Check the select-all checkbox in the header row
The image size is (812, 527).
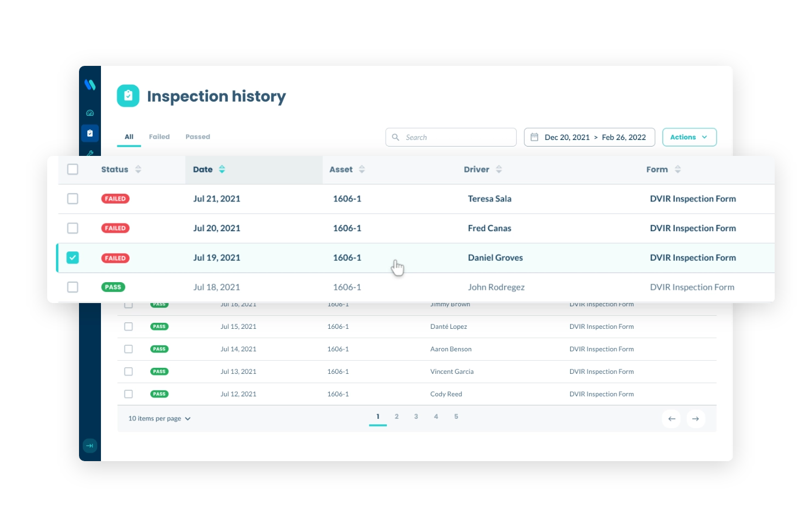pyautogui.click(x=72, y=169)
